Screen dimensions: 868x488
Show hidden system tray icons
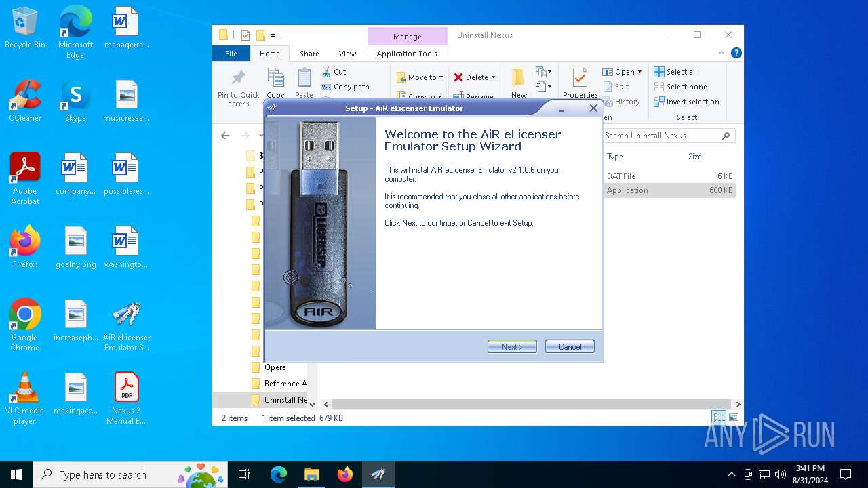[731, 474]
